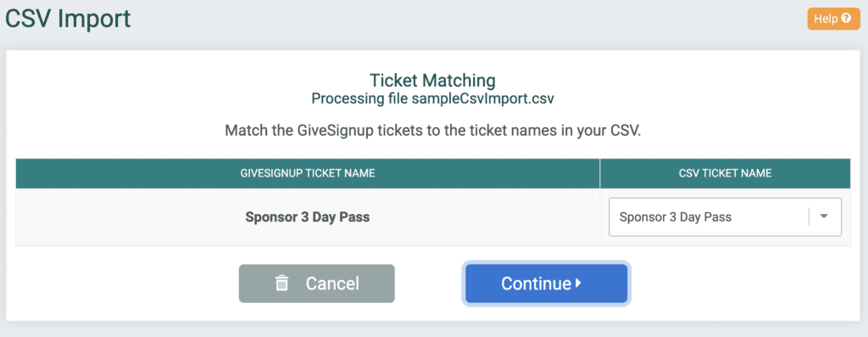This screenshot has width=868, height=337.
Task: Click the divider line inside the dropdown
Action: point(809,216)
